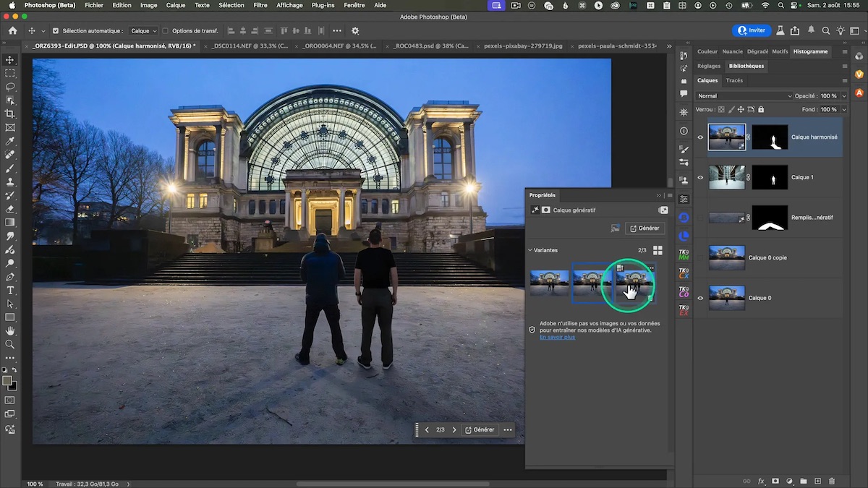The image size is (868, 488).
Task: Toggle lock transparent pixels in Verrou row
Action: [x=720, y=109]
